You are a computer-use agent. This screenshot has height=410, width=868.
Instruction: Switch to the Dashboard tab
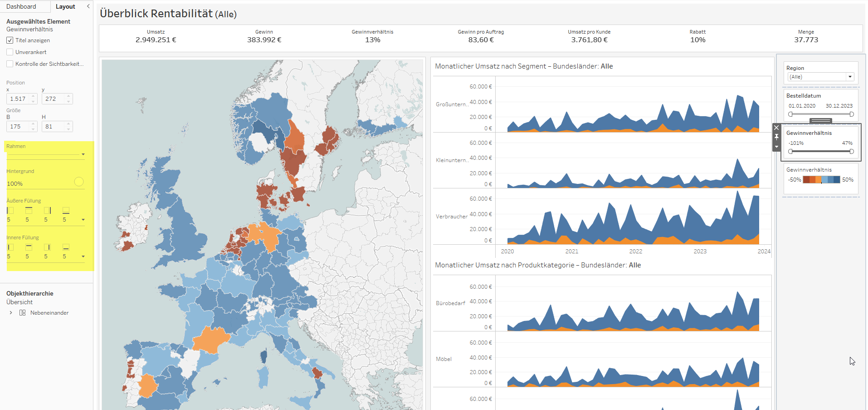click(21, 6)
